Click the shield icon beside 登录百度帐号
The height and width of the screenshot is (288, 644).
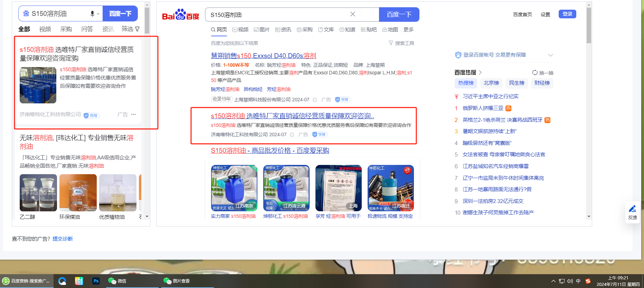coord(458,55)
